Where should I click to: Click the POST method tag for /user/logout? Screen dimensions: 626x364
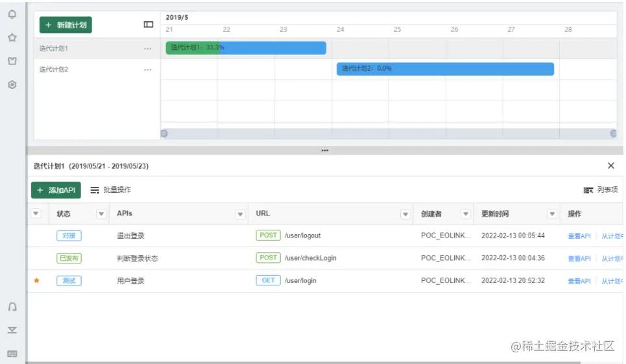(269, 235)
